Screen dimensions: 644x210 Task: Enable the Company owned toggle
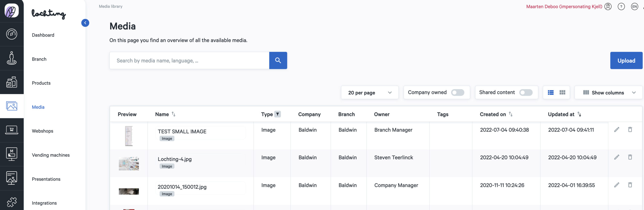click(x=457, y=93)
